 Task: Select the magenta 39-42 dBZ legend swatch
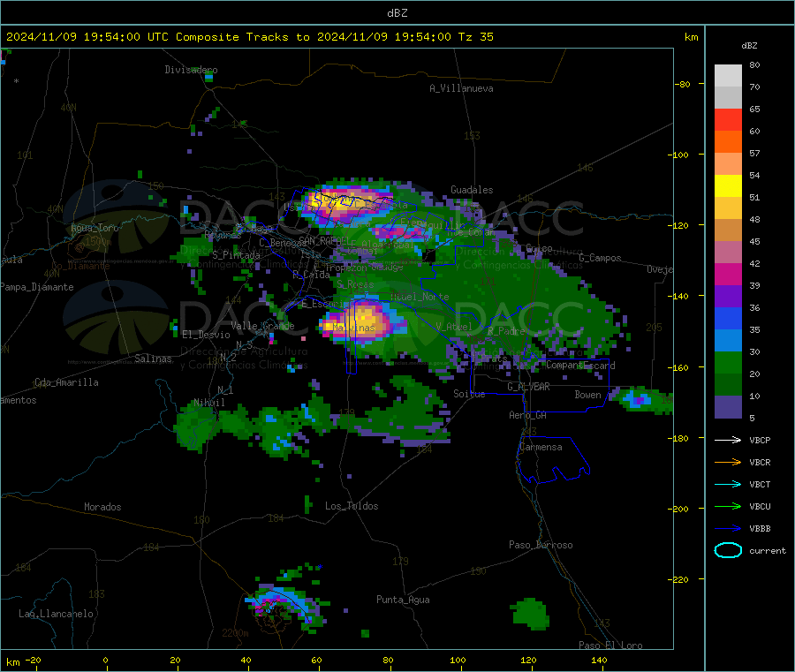[x=728, y=274]
